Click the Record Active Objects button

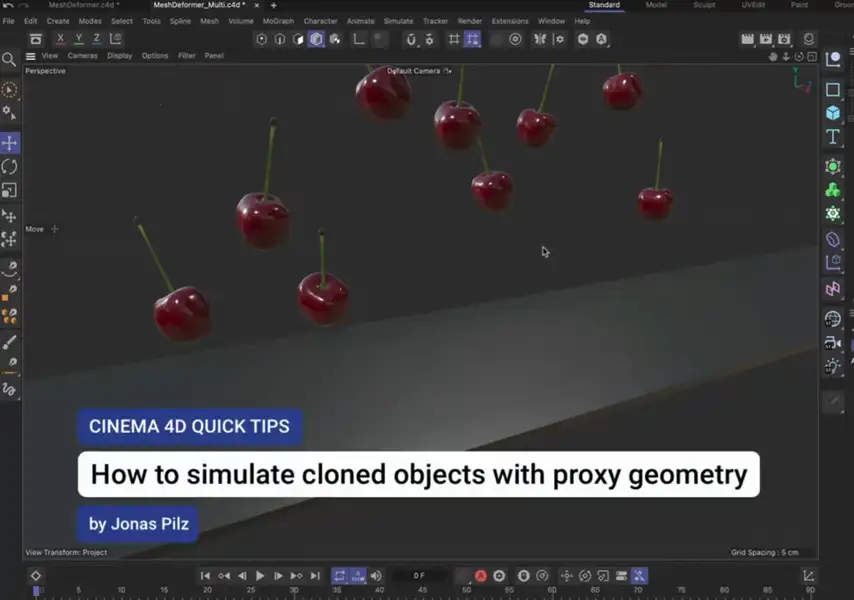tap(480, 576)
